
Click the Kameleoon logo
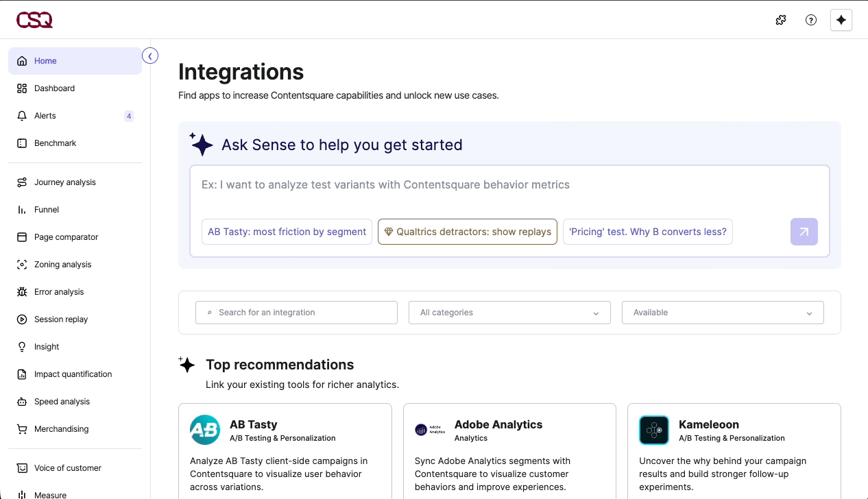point(654,430)
